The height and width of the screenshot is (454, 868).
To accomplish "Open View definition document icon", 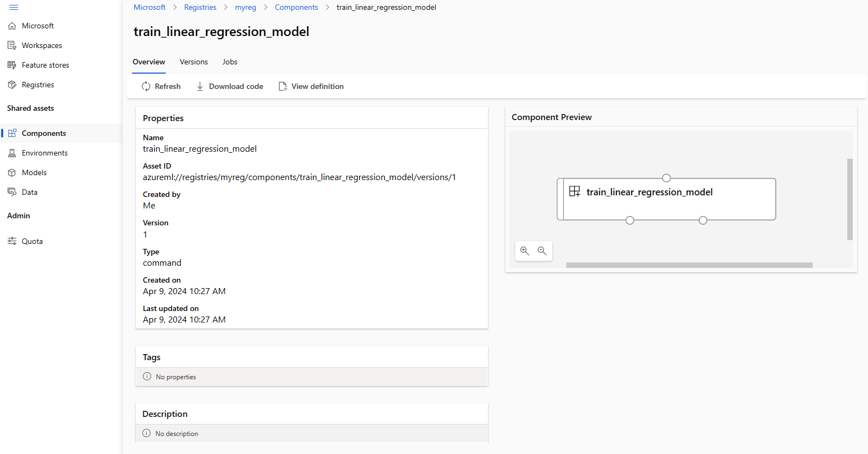I will point(283,86).
